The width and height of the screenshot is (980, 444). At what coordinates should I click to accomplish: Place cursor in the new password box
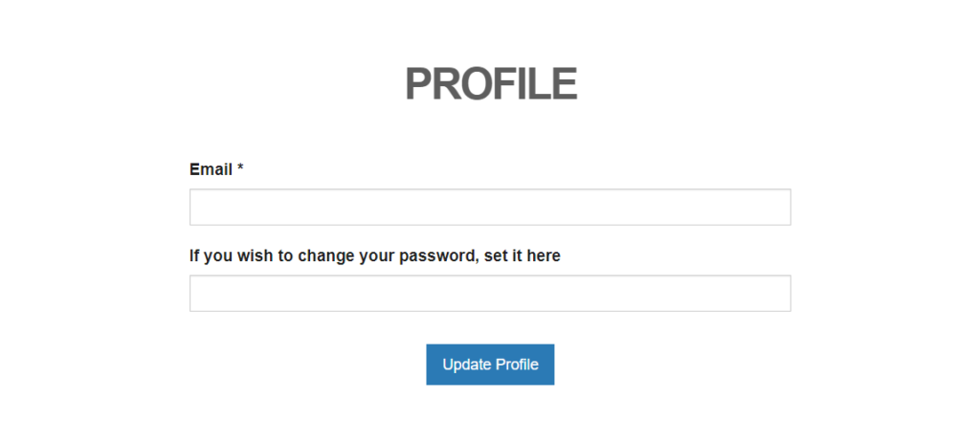490,294
